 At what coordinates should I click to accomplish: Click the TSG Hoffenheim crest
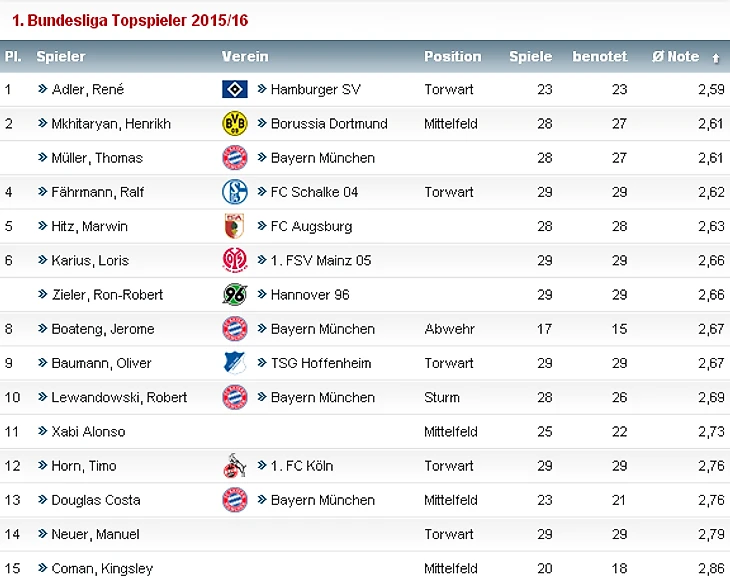234,363
